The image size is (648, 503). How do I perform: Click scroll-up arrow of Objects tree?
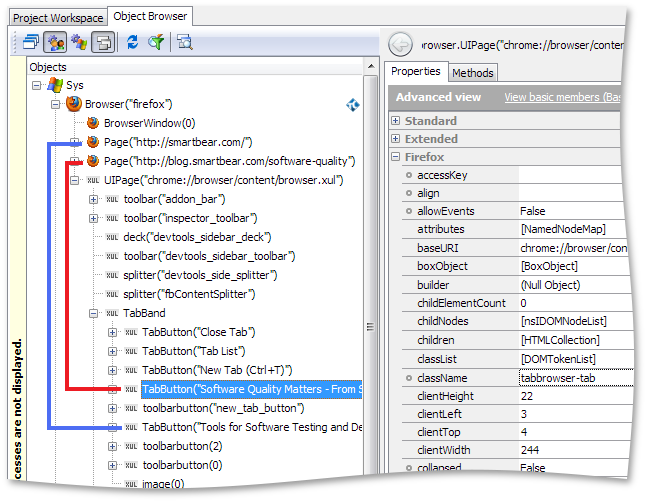click(371, 67)
